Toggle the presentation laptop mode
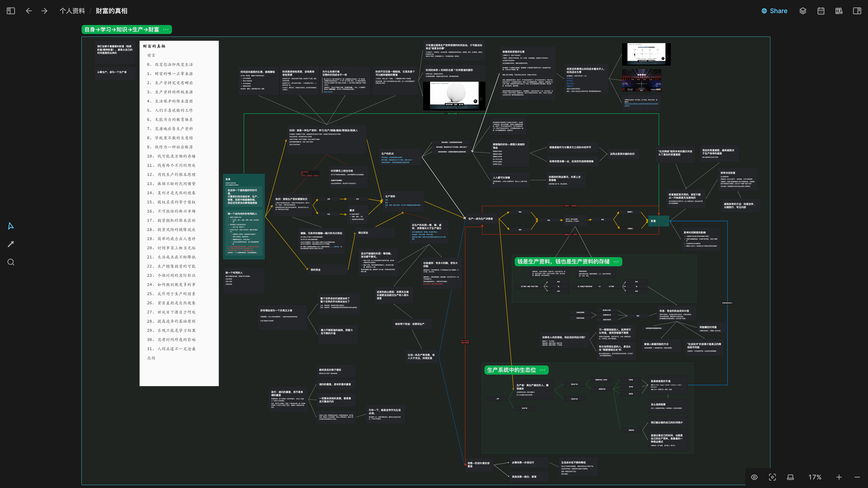868x488 pixels. click(x=790, y=477)
